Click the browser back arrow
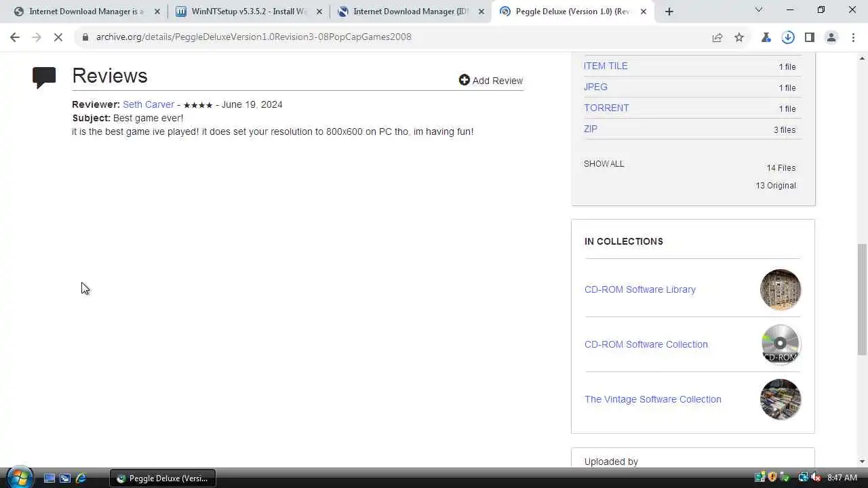 (15, 37)
